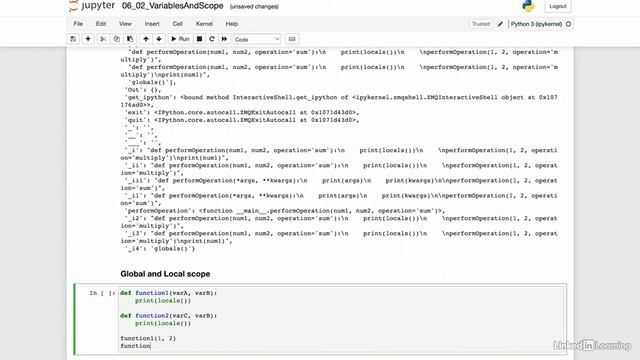This screenshot has width=640, height=360.
Task: Open the Kernel menu
Action: coord(204,24)
